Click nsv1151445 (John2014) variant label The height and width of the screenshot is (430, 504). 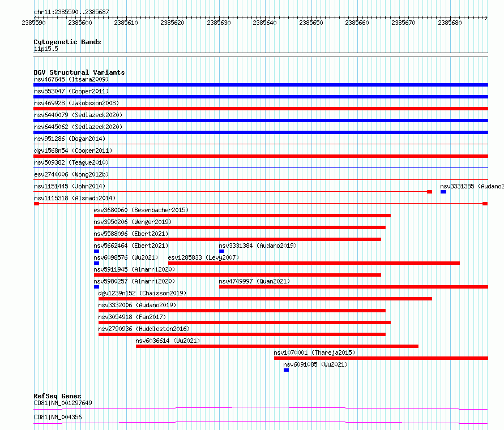tap(70, 186)
